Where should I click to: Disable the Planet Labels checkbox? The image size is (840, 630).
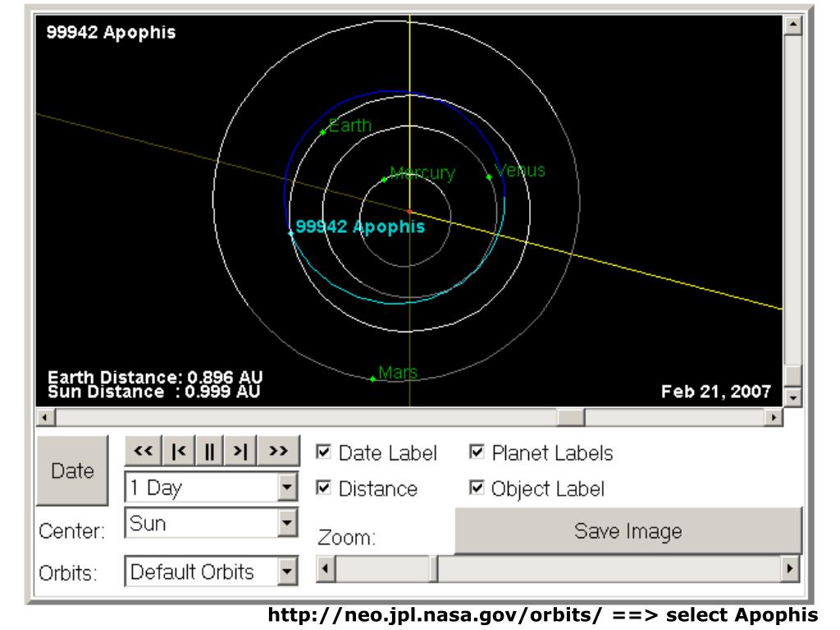477,452
